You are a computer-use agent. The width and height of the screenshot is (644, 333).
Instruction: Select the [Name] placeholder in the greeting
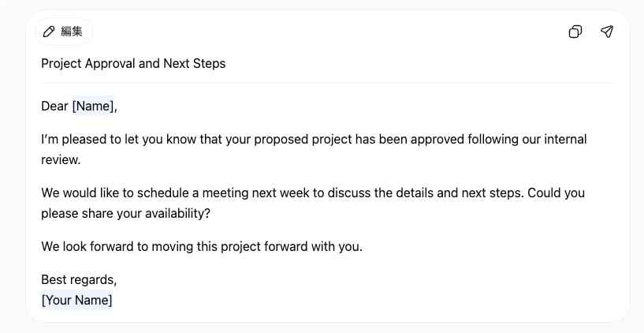coord(93,106)
